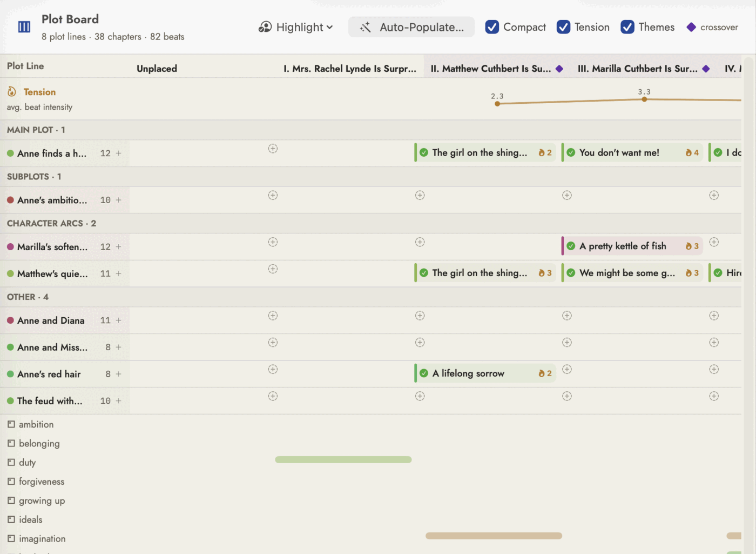This screenshot has height=554, width=756.
Task: Collapse the SUBPLOTS group header
Action: pos(34,177)
